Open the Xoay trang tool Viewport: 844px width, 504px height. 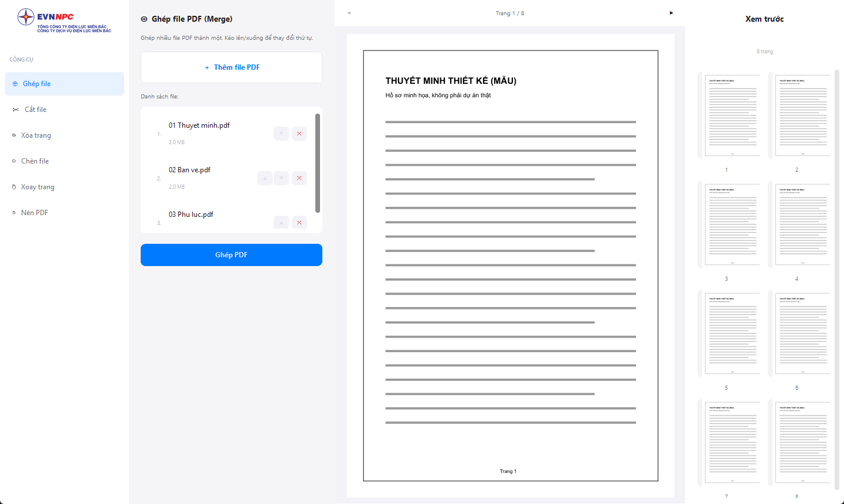click(64, 187)
